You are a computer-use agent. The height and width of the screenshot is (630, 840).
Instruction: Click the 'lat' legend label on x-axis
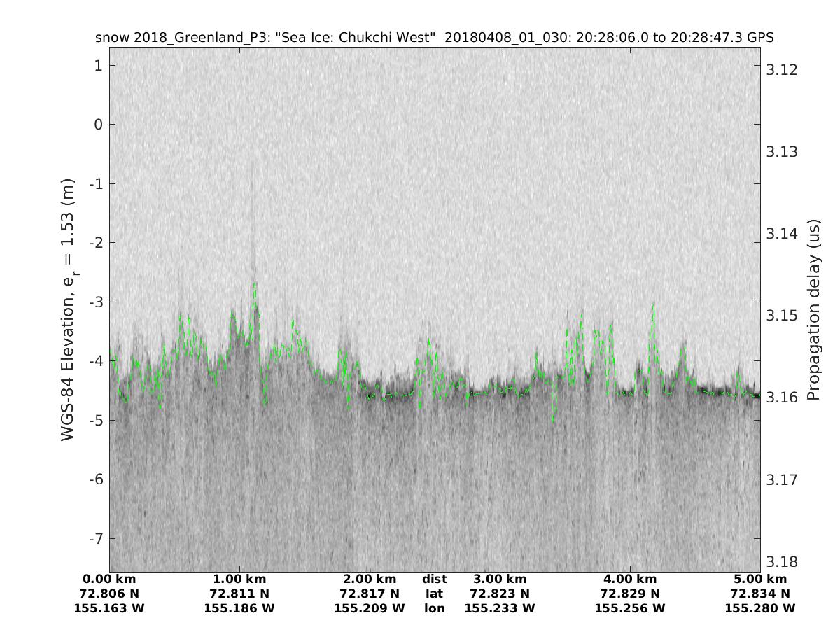[435, 594]
